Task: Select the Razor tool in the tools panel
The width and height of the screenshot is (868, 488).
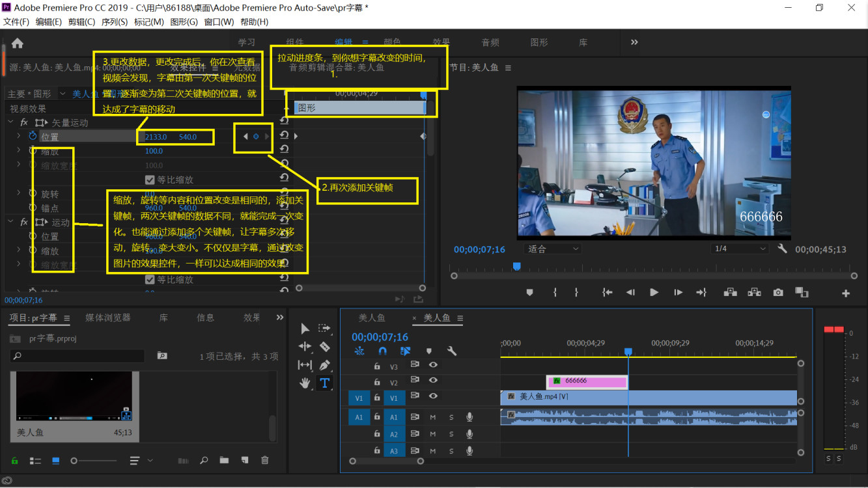Action: [x=324, y=347]
